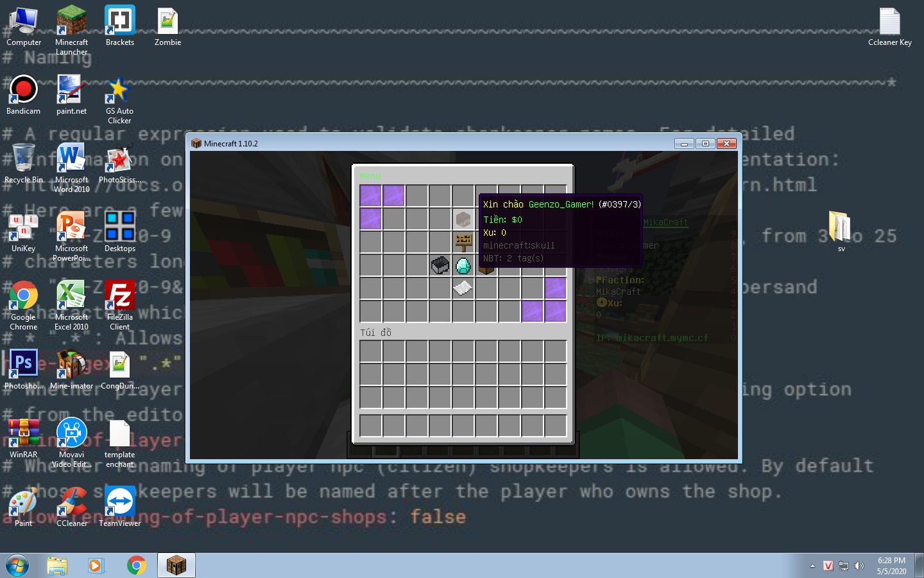This screenshot has height=578, width=924.
Task: Maximize the Minecraft 1.10.2 window
Action: click(x=705, y=143)
